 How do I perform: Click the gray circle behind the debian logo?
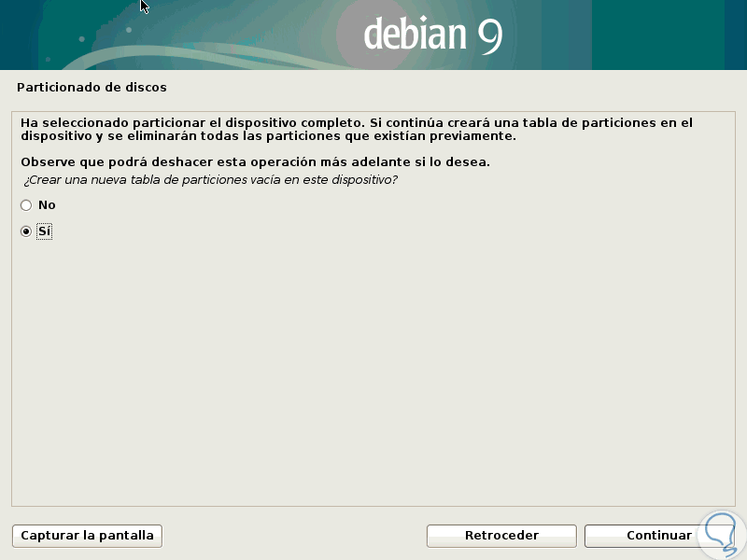pyautogui.click(x=375, y=35)
